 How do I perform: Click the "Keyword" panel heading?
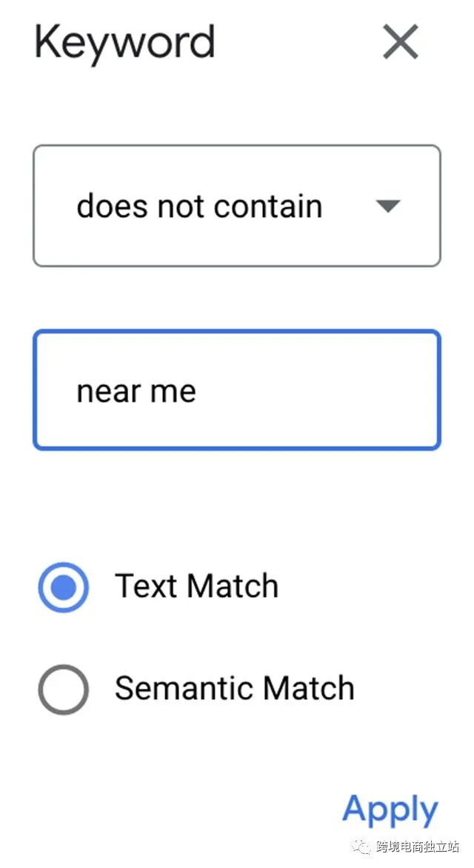(124, 42)
